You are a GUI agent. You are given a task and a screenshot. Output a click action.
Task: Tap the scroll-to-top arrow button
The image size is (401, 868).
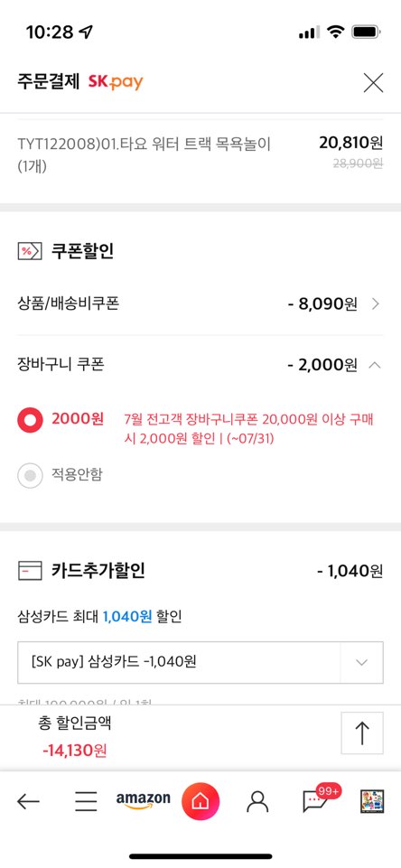coord(361,733)
